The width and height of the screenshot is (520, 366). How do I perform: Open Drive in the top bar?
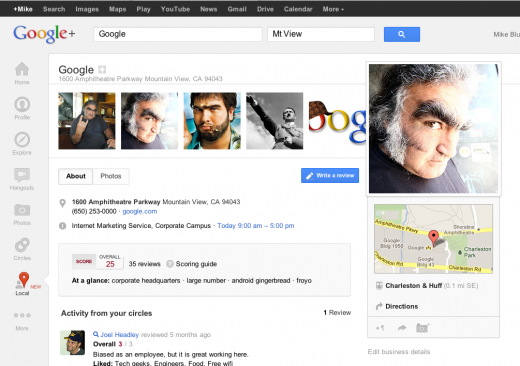(265, 9)
